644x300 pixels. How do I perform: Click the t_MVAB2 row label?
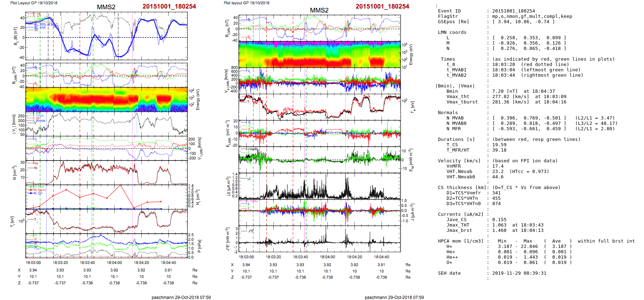click(x=456, y=75)
